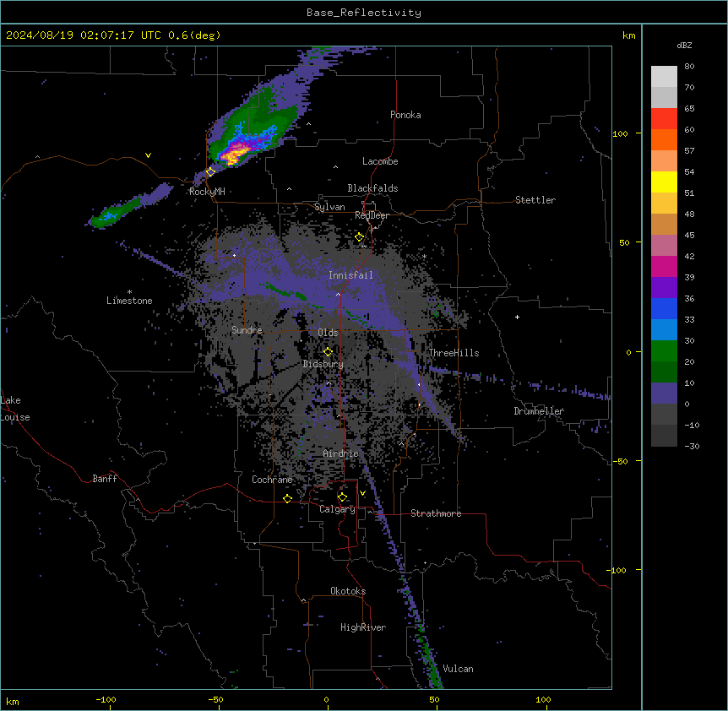The height and width of the screenshot is (711, 728).
Task: Click the Drumheller label
Action: tap(539, 411)
